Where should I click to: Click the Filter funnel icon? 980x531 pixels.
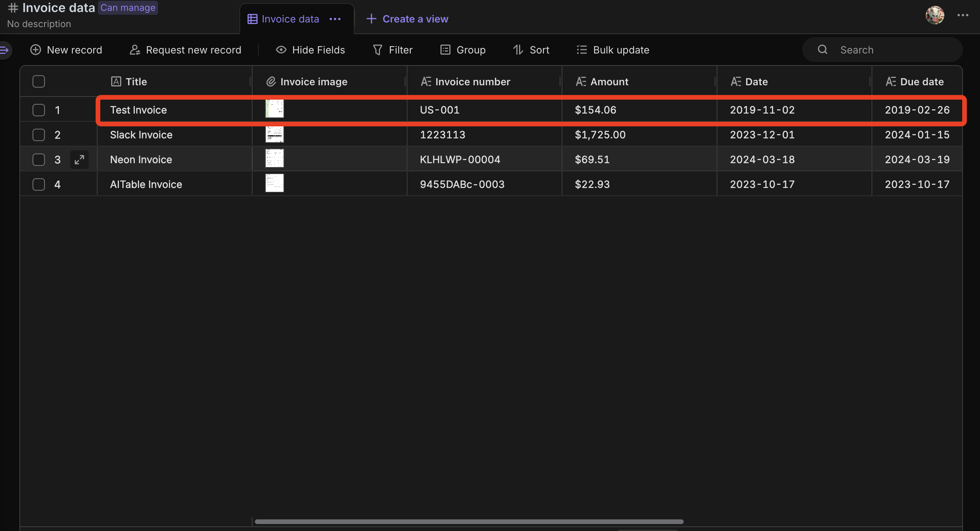tap(377, 50)
